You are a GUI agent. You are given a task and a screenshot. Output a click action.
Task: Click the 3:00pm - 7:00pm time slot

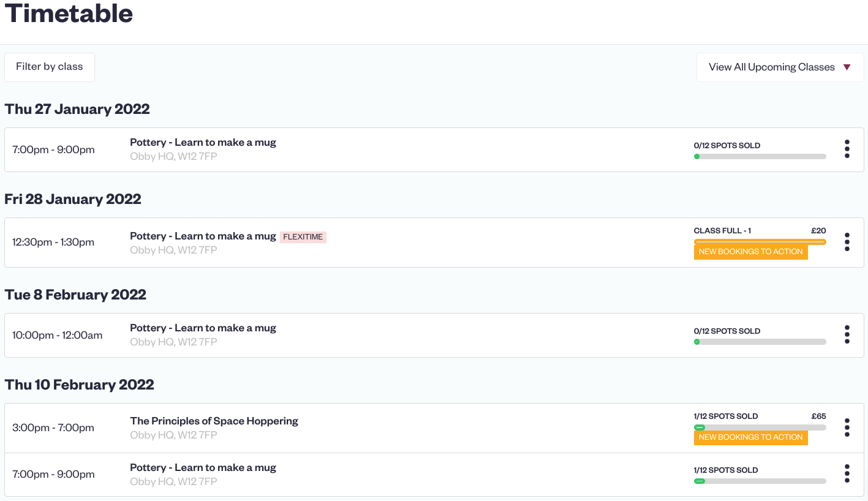tap(53, 428)
